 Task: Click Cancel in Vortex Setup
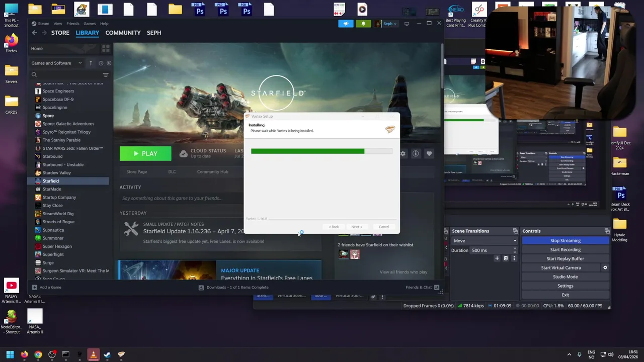click(384, 227)
